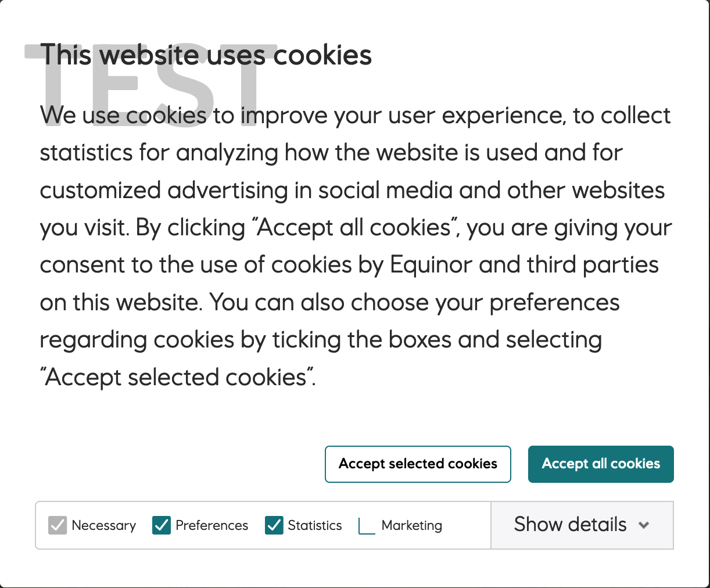Screen dimensions: 710x588
Task: Click the Marketing label text
Action: pos(411,525)
